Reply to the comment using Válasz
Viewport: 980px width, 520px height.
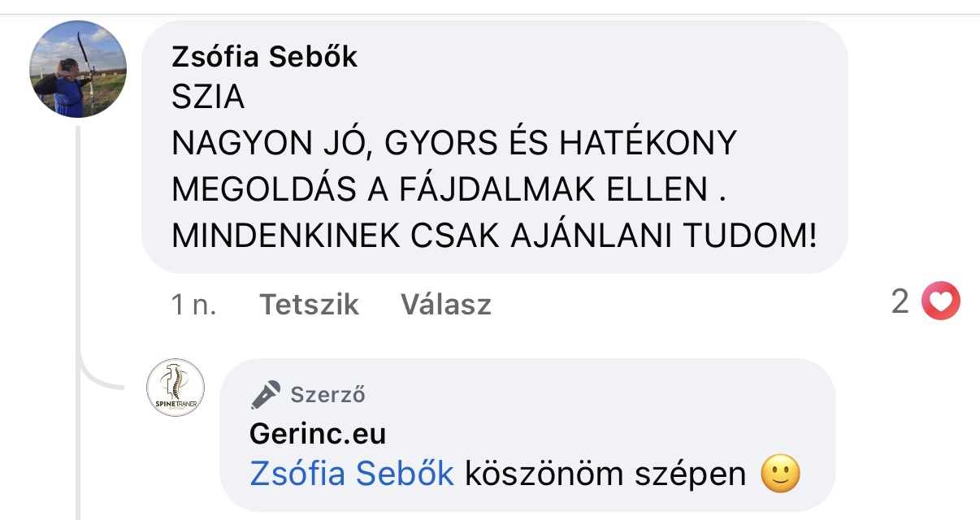(x=445, y=305)
